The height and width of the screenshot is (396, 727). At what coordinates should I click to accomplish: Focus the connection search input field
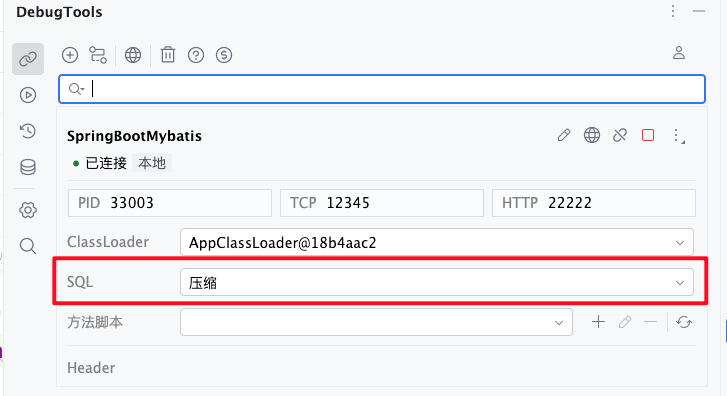pyautogui.click(x=382, y=89)
